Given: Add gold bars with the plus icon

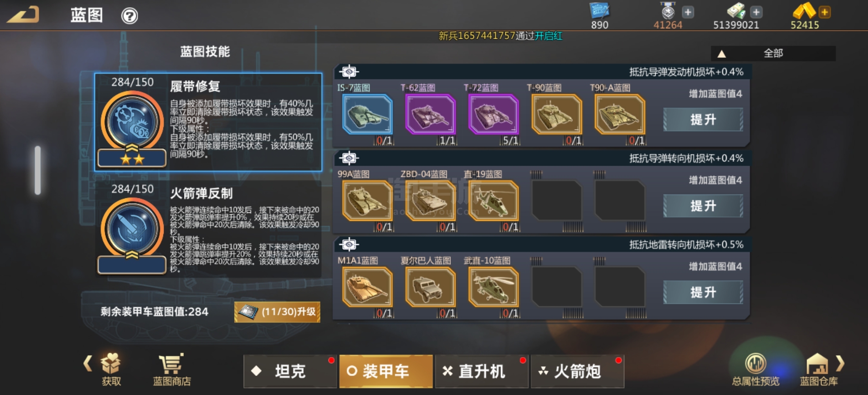Looking at the screenshot, I should pos(825,12).
